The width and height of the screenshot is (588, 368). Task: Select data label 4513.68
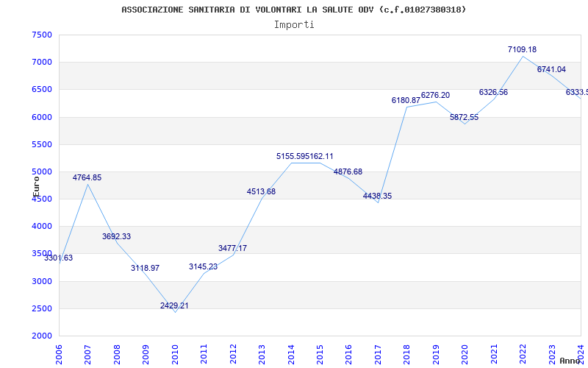262,191
